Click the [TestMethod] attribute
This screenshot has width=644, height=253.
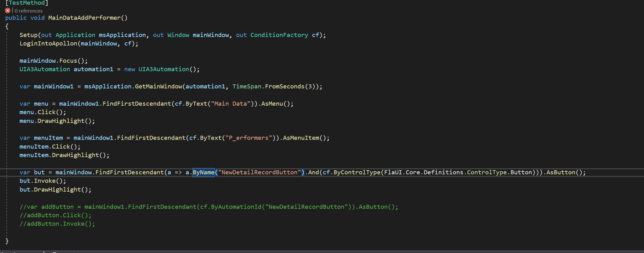(27, 3)
